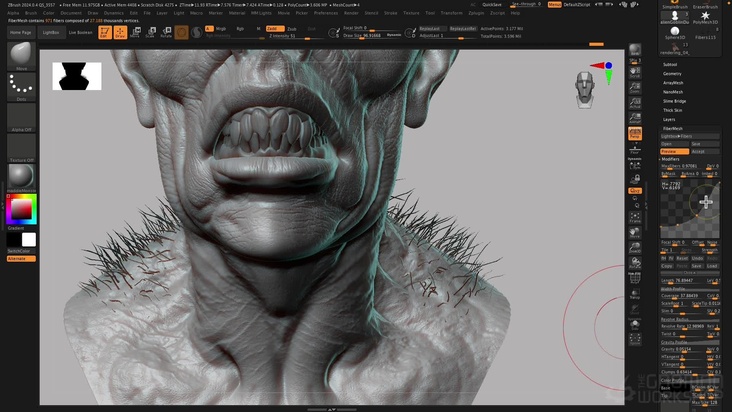The width and height of the screenshot is (732, 412).
Task: Open the Render menu
Action: click(351, 13)
